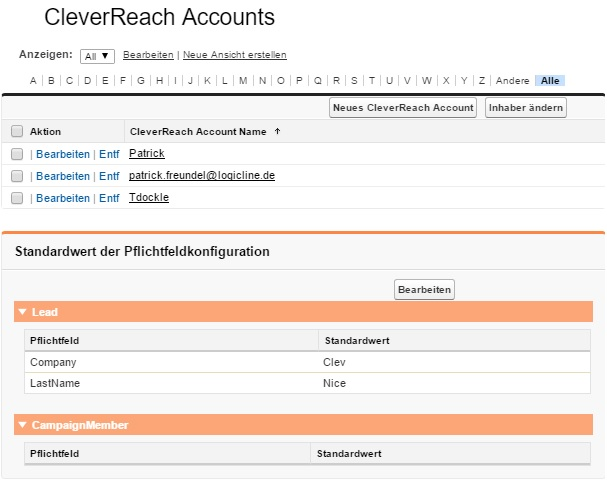Filter list by letter E
607x482 pixels.
pyautogui.click(x=105, y=81)
